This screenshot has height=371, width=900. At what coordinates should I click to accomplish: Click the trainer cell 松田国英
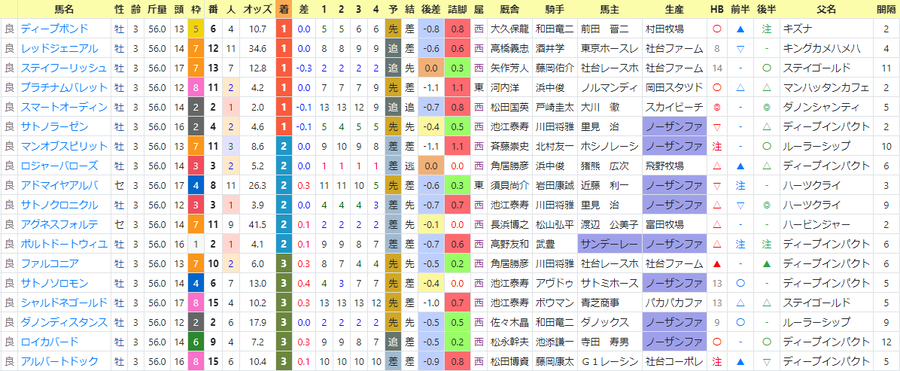(x=509, y=107)
